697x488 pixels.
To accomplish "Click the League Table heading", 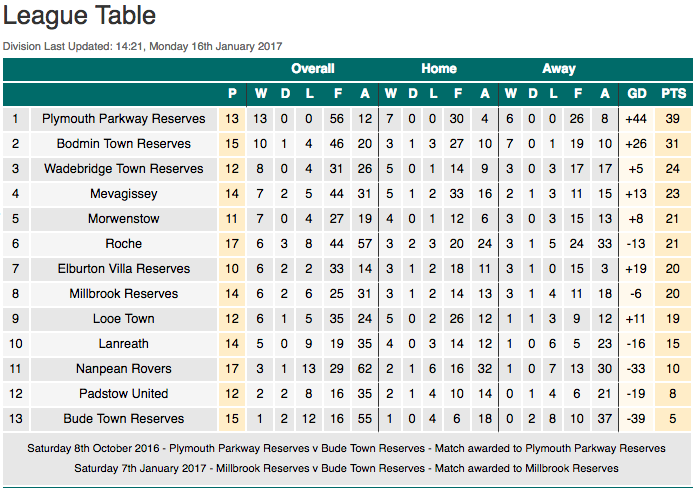I will 79,16.
